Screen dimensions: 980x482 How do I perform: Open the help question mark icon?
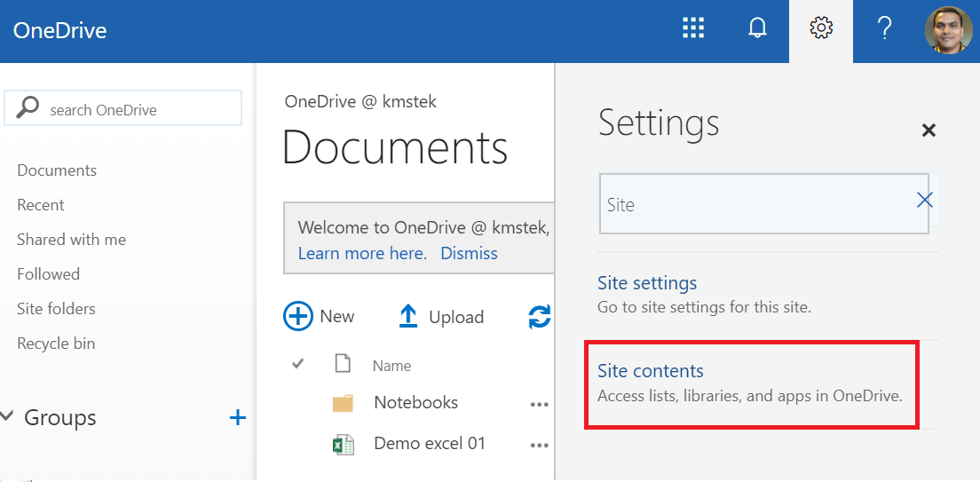pos(884,29)
